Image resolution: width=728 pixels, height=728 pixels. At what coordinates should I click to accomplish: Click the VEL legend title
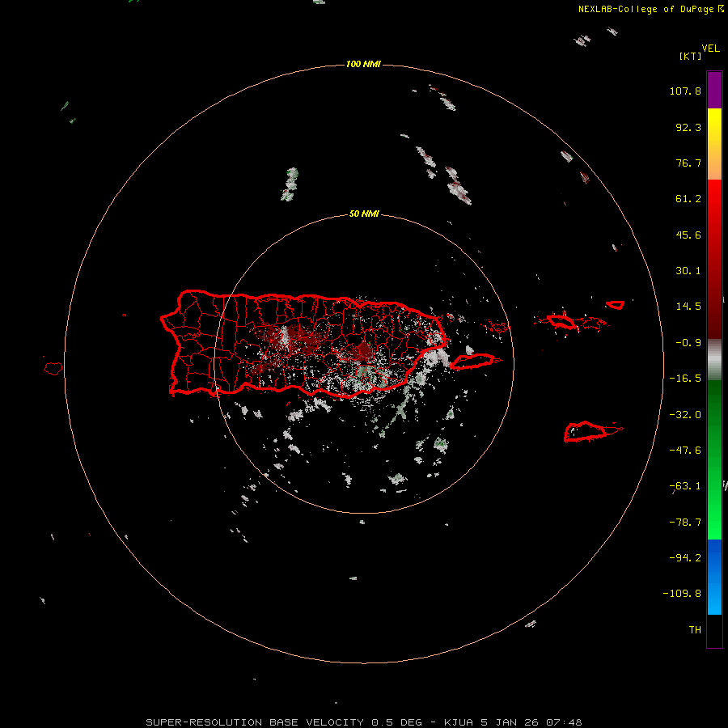click(710, 49)
